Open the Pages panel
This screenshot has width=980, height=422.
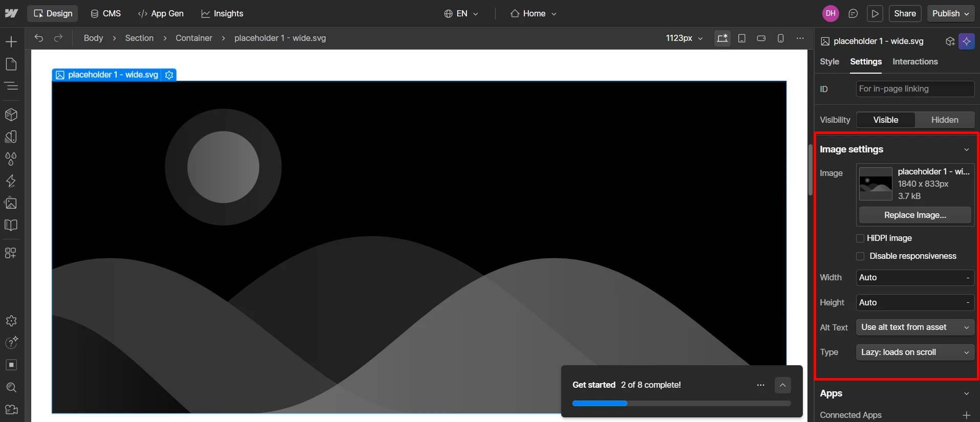pos(11,64)
